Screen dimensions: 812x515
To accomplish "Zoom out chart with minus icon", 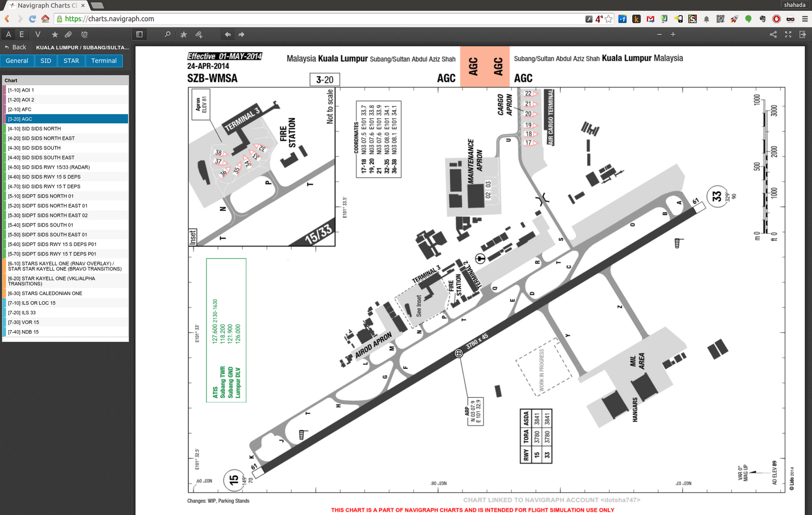I will (x=659, y=35).
